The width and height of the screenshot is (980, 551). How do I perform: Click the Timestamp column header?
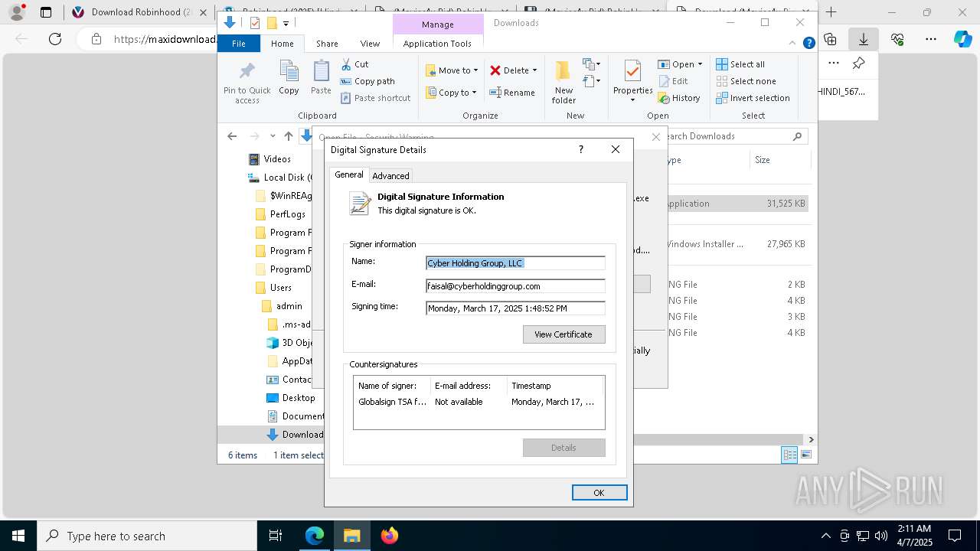pyautogui.click(x=555, y=386)
